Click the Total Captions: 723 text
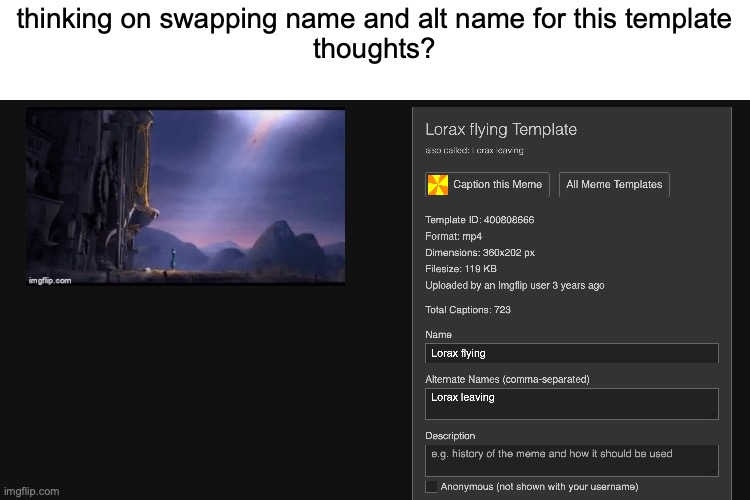750x500 pixels. click(468, 310)
